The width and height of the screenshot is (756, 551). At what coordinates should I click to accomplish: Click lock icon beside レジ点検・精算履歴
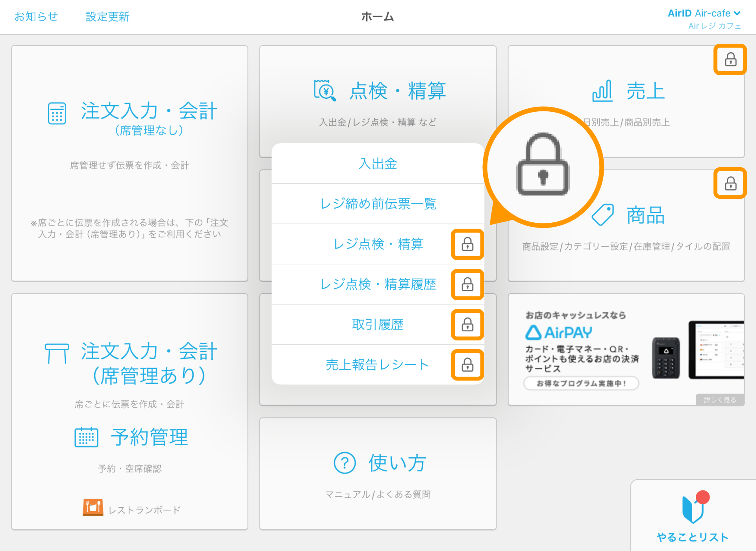[x=467, y=285]
